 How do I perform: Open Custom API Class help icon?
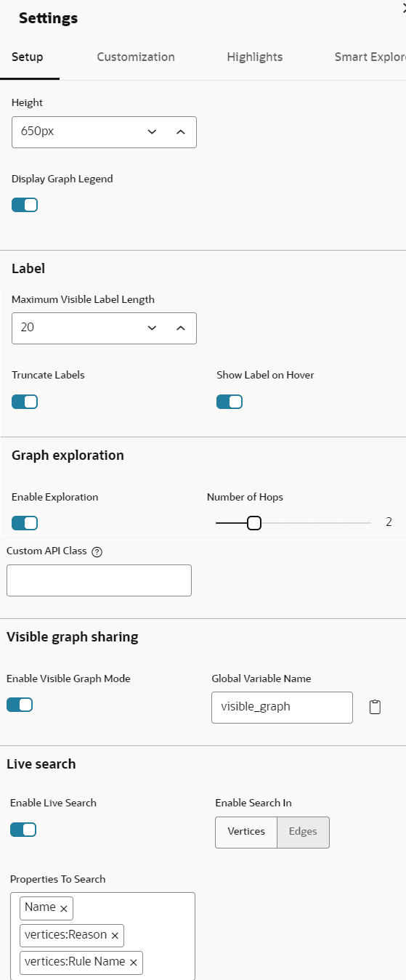(97, 551)
